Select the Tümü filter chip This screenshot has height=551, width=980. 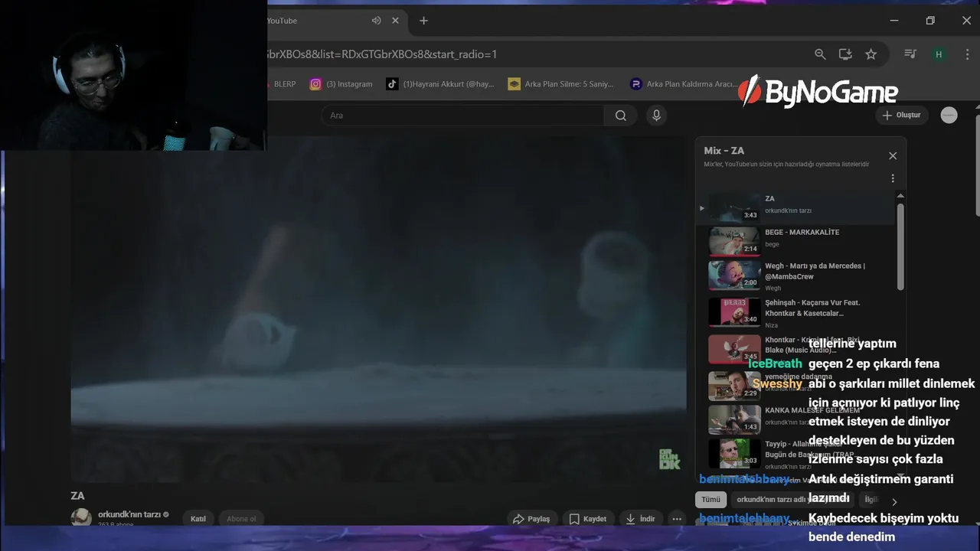tap(710, 500)
